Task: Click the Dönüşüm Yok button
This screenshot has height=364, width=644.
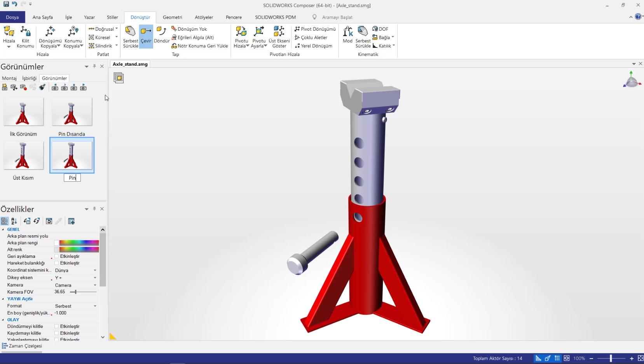Action: pos(189,29)
